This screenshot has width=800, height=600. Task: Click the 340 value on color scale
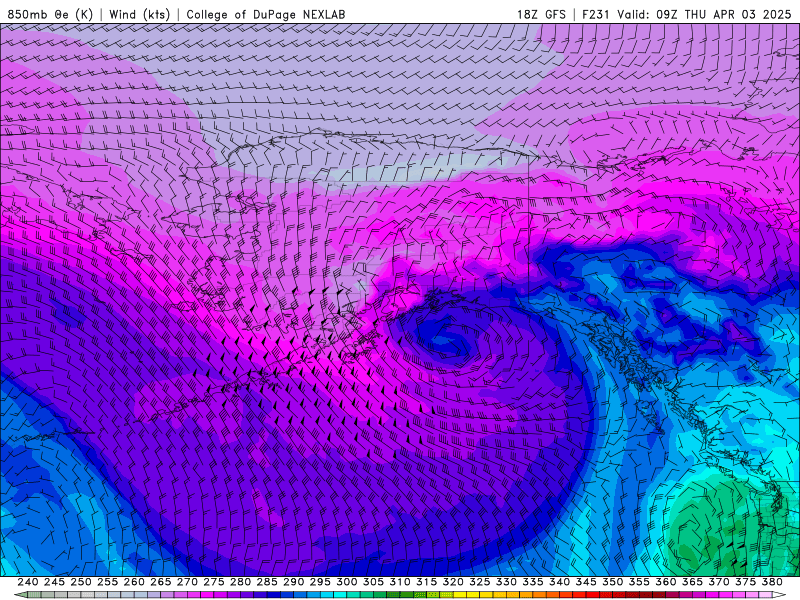559,582
